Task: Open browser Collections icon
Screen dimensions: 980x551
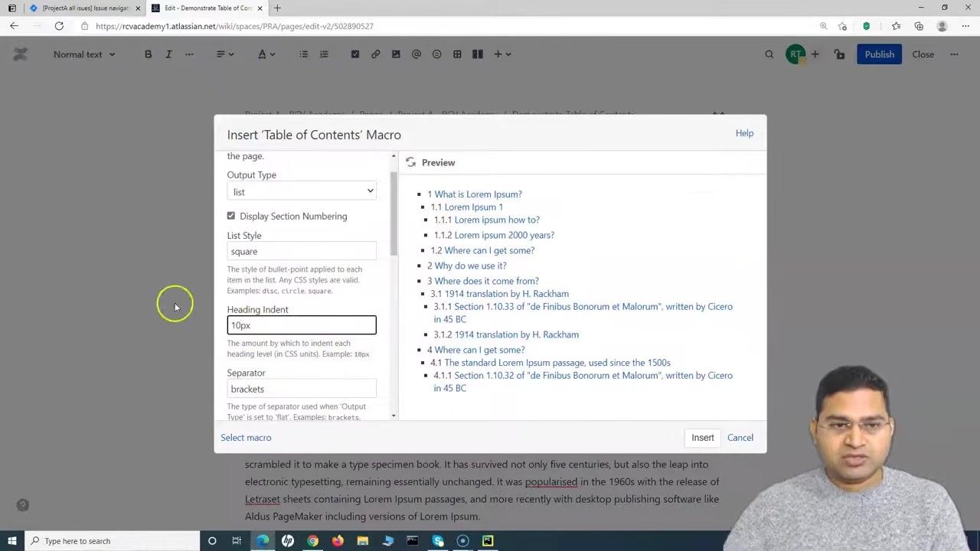Action: click(919, 26)
